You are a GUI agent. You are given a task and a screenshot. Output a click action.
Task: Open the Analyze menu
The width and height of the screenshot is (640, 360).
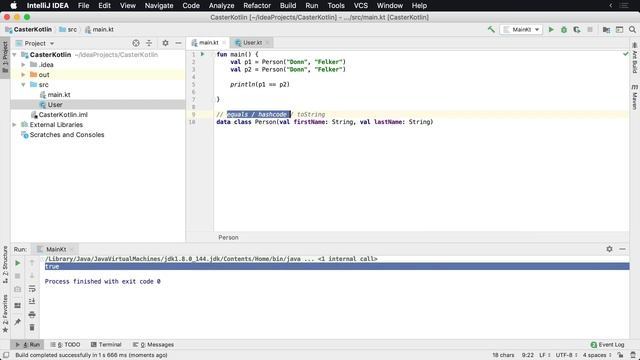click(x=222, y=6)
